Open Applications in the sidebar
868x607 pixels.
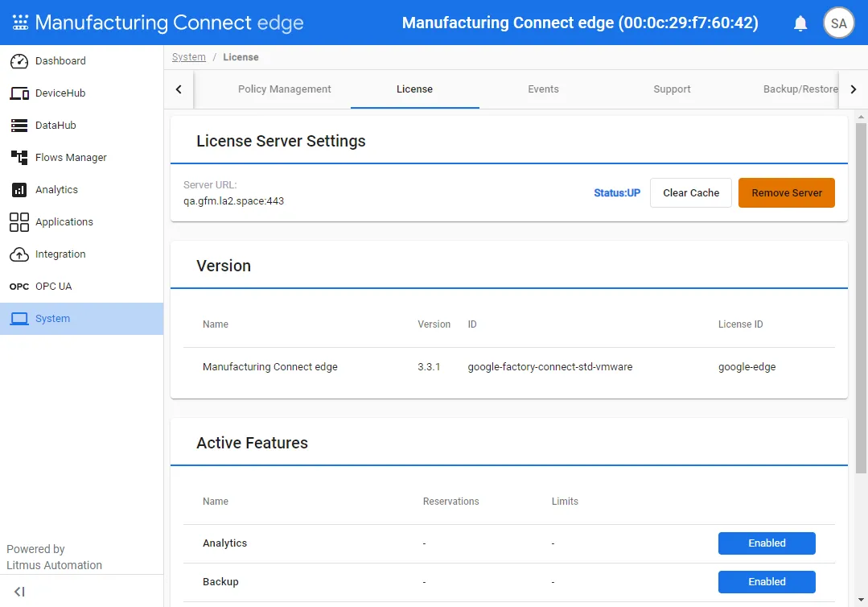pos(82,221)
